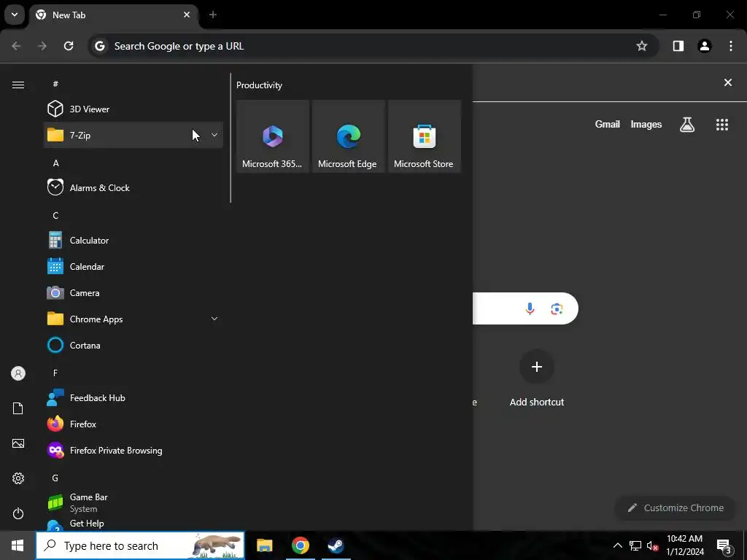Open Google apps grid

[722, 124]
